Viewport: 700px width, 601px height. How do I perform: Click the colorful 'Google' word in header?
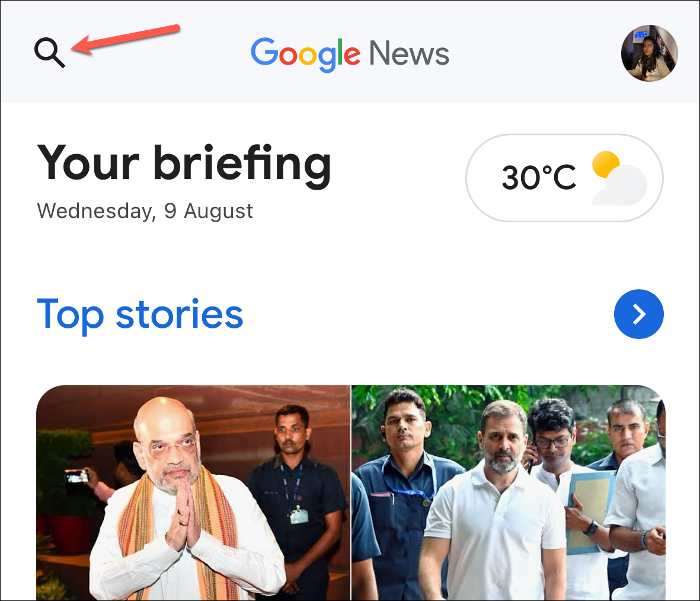tap(305, 55)
